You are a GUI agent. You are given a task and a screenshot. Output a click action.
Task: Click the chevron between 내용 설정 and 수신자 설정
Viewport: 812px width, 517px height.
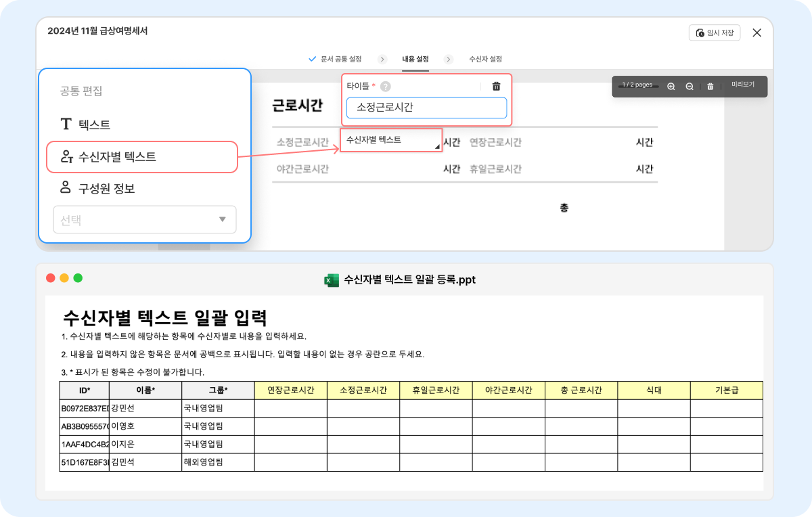pos(449,59)
